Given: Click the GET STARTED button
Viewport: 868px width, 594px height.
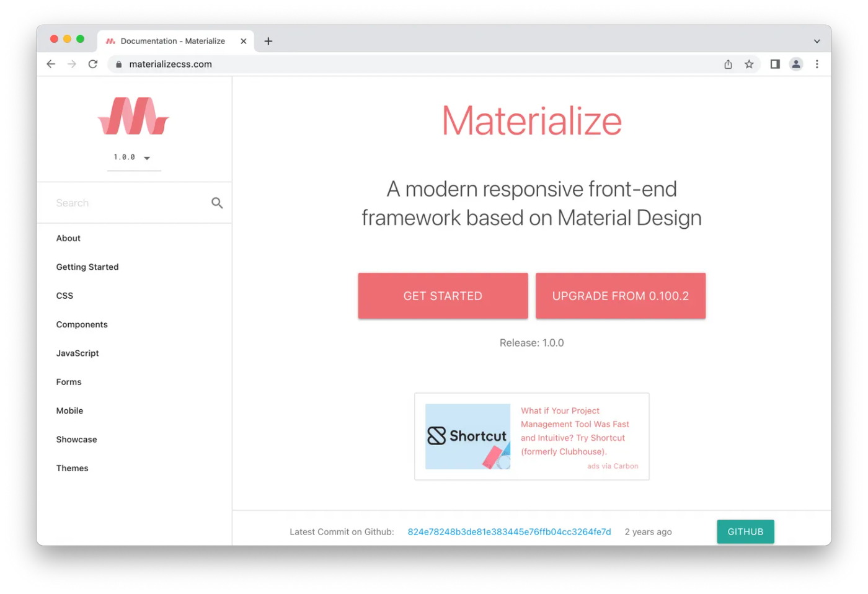Looking at the screenshot, I should (442, 296).
